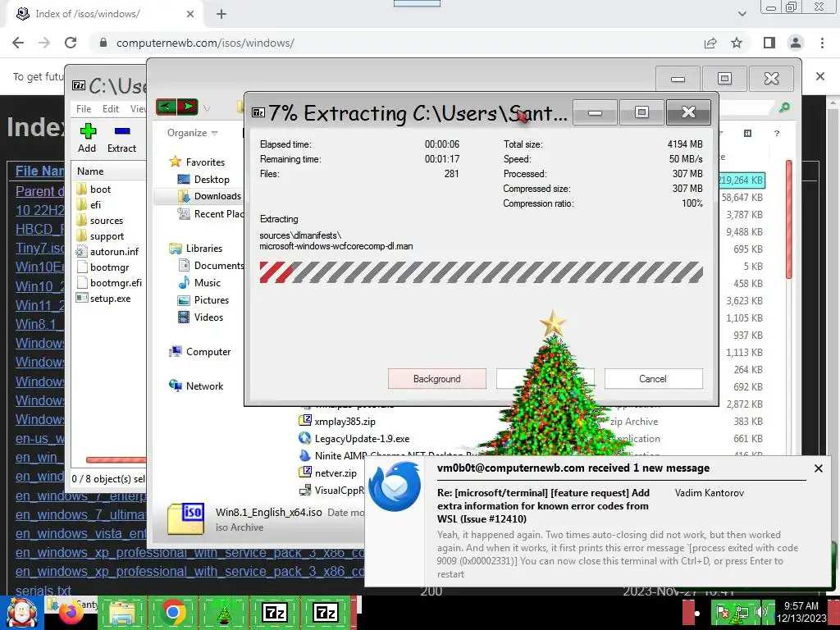
Task: Click Explorer forward arrow button
Action: pos(188,107)
